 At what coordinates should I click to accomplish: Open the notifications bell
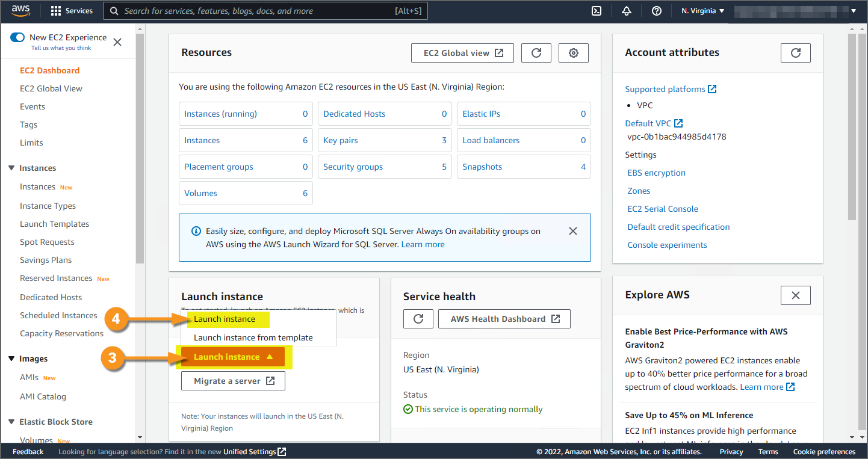[627, 11]
